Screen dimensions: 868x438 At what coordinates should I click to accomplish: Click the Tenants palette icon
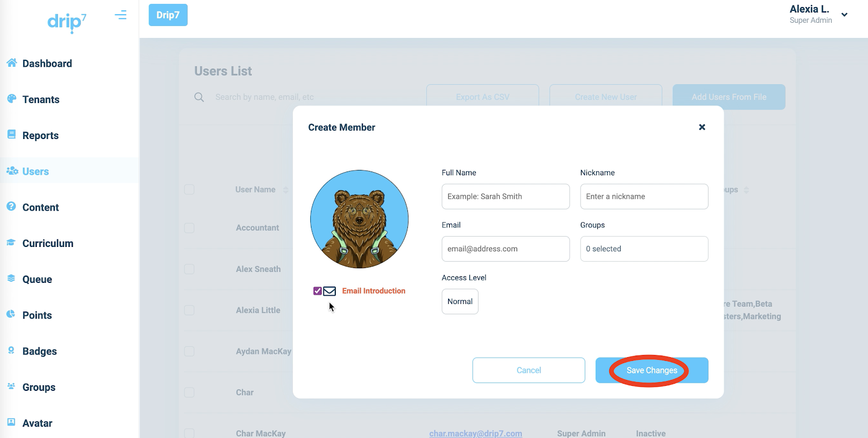point(11,99)
